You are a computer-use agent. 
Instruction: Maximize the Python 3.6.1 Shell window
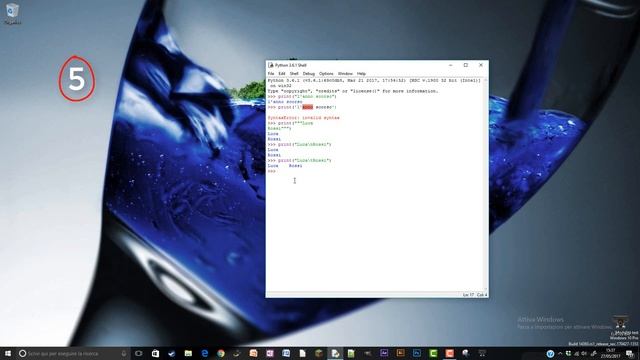pyautogui.click(x=466, y=65)
